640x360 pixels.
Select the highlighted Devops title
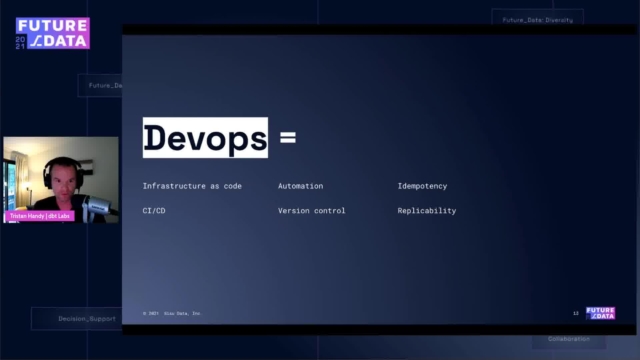pyautogui.click(x=205, y=138)
